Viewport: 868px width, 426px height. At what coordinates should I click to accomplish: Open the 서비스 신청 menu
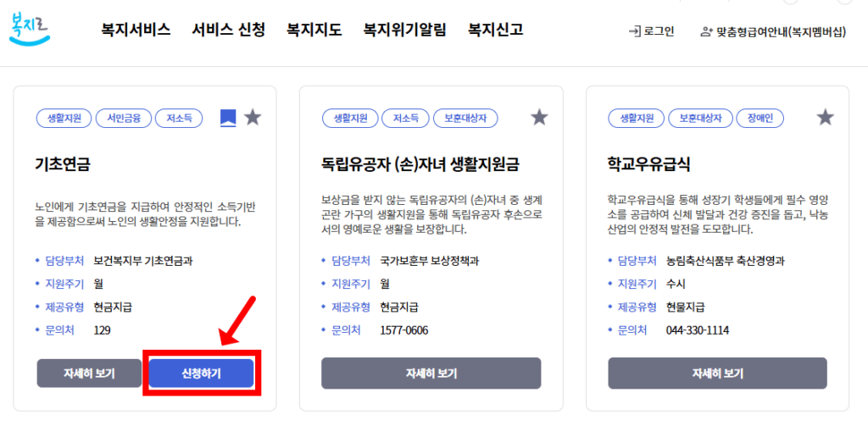228,30
